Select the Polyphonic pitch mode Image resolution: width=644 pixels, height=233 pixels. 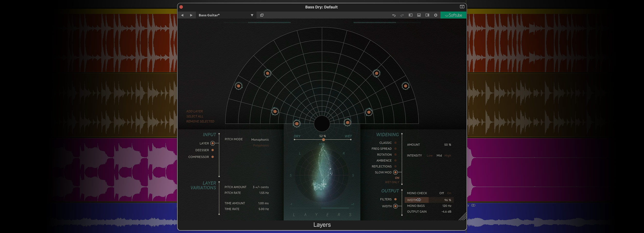tap(261, 145)
